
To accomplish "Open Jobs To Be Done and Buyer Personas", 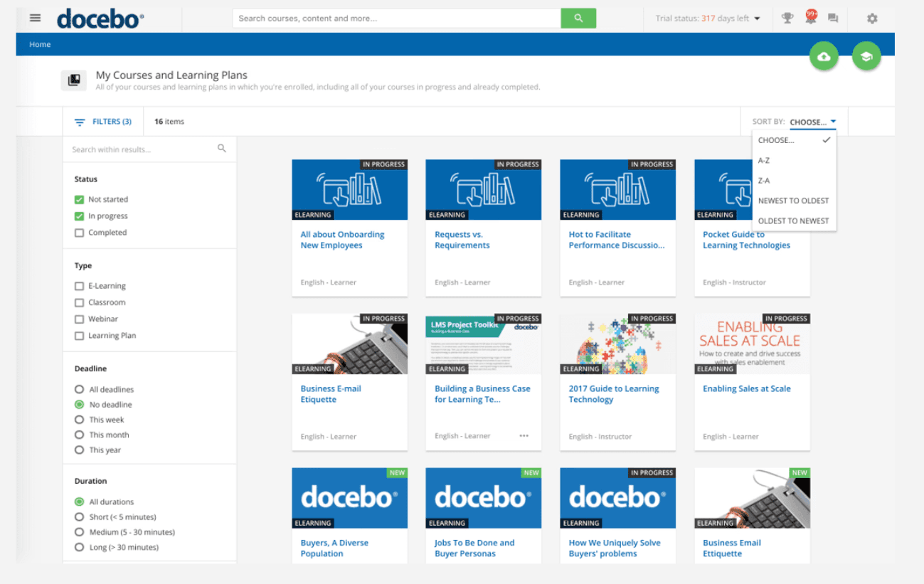I will [x=474, y=548].
